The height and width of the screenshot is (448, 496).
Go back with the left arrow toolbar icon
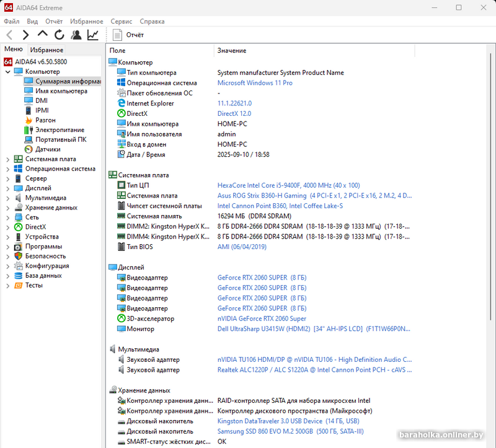click(x=9, y=35)
